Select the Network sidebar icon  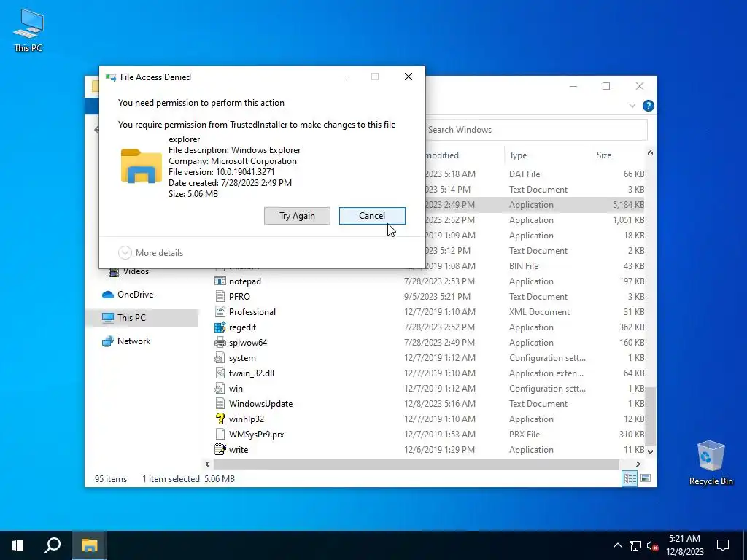coord(108,341)
